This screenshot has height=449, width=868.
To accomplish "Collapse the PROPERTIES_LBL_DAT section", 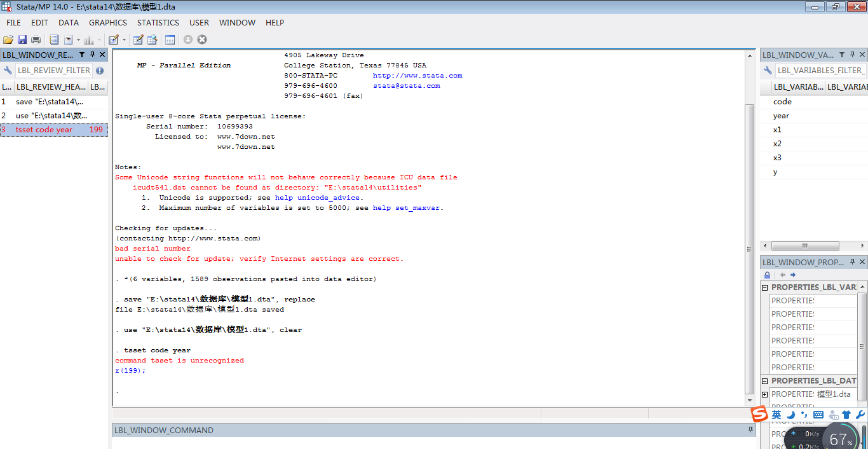I will pos(765,381).
